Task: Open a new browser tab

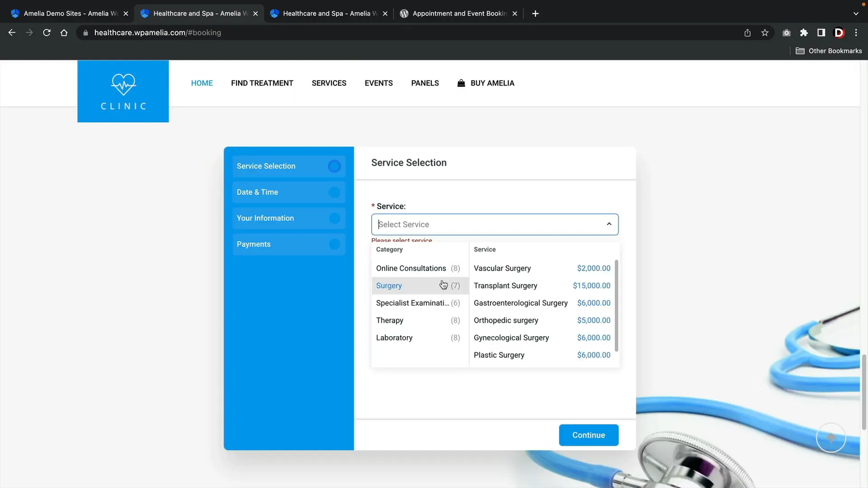Action: pos(535,14)
